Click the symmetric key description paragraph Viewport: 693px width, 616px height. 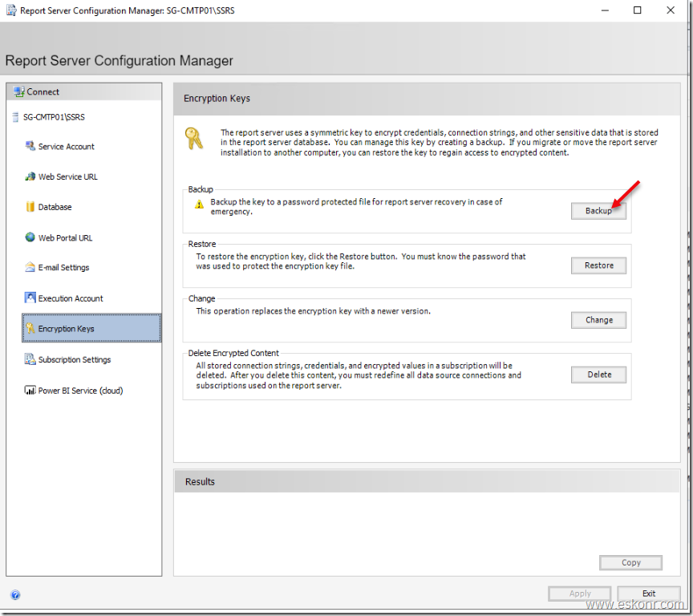[x=440, y=142]
